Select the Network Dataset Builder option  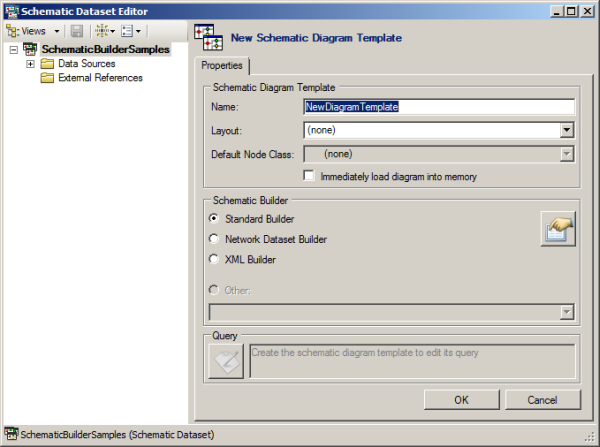[x=213, y=239]
